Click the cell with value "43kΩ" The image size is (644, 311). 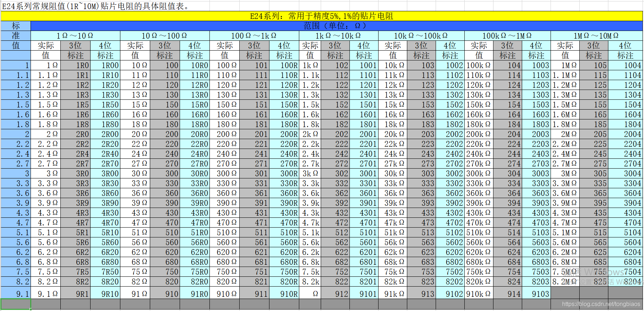coord(393,213)
